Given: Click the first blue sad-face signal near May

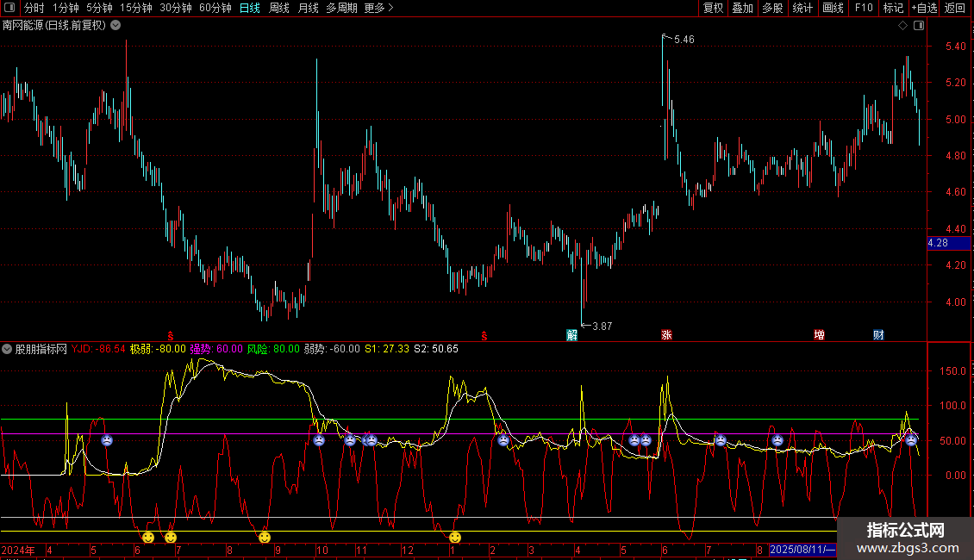Looking at the screenshot, I should 107,440.
